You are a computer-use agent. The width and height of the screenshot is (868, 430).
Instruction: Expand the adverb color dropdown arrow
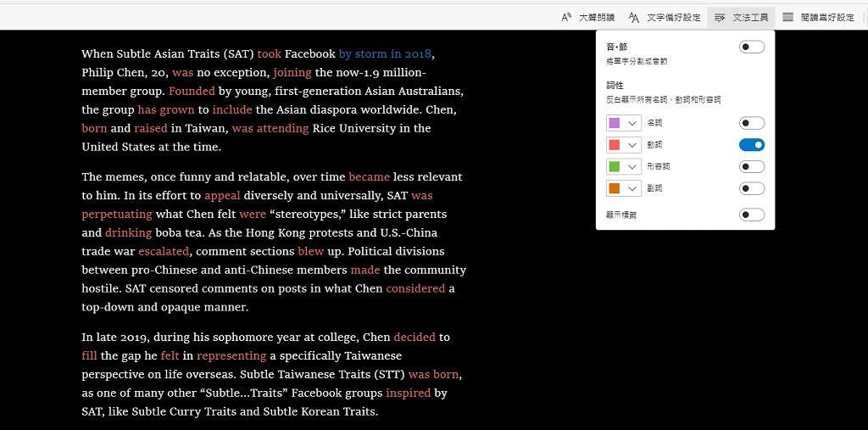pos(632,188)
